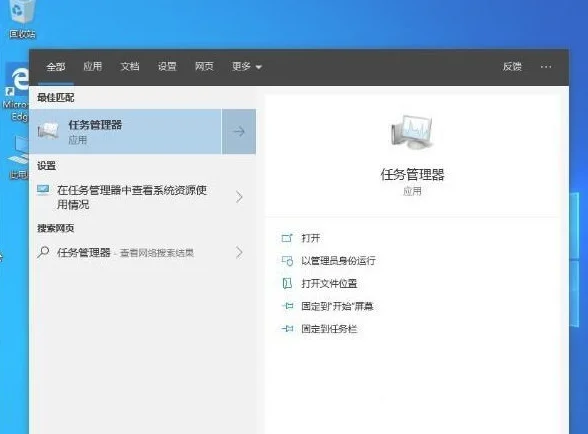Click the admin shield icon for 以管理员身份运行
Image resolution: width=588 pixels, height=434 pixels.
(287, 261)
